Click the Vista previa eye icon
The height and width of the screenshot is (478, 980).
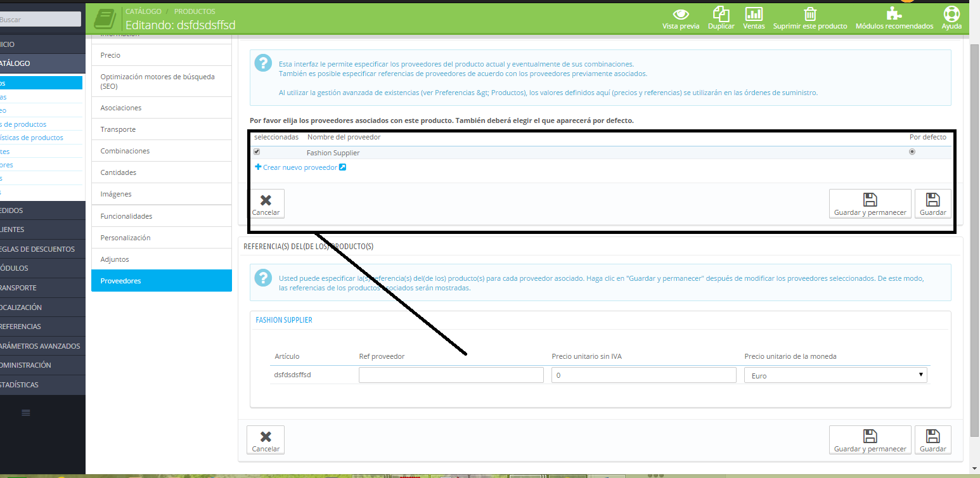coord(681,14)
